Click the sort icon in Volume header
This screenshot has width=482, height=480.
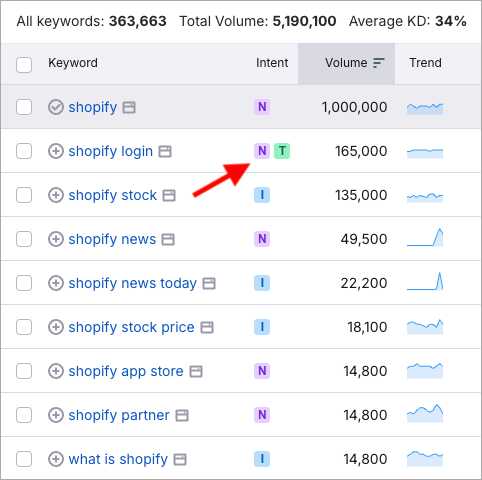coord(379,63)
